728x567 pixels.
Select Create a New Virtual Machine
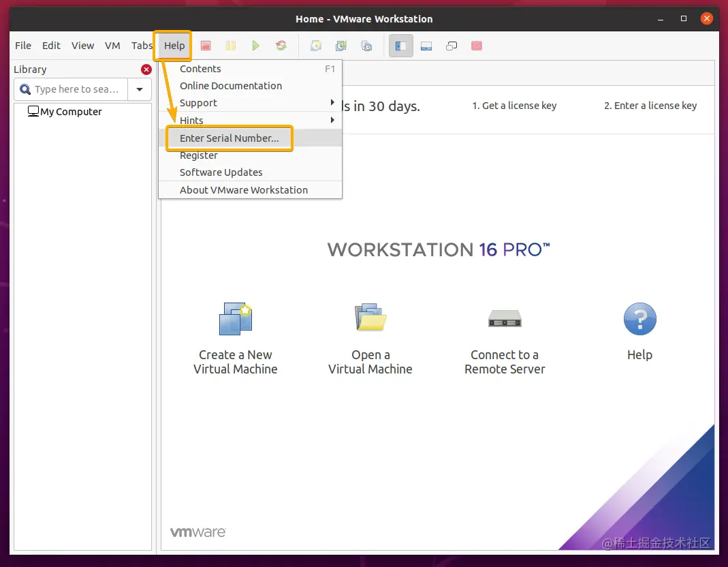pos(235,334)
